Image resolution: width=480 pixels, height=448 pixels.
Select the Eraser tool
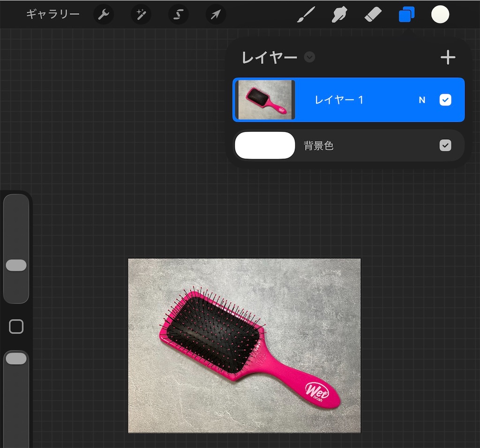pos(373,15)
